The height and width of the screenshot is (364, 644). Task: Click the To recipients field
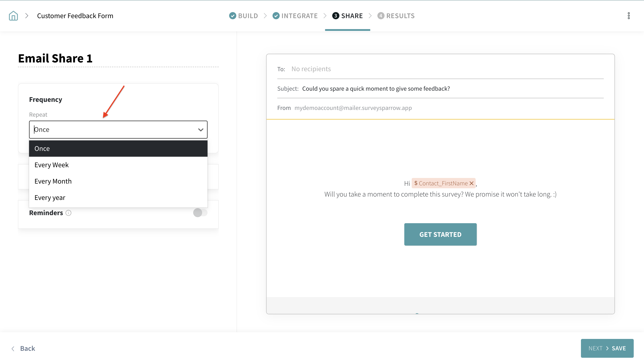tap(311, 69)
